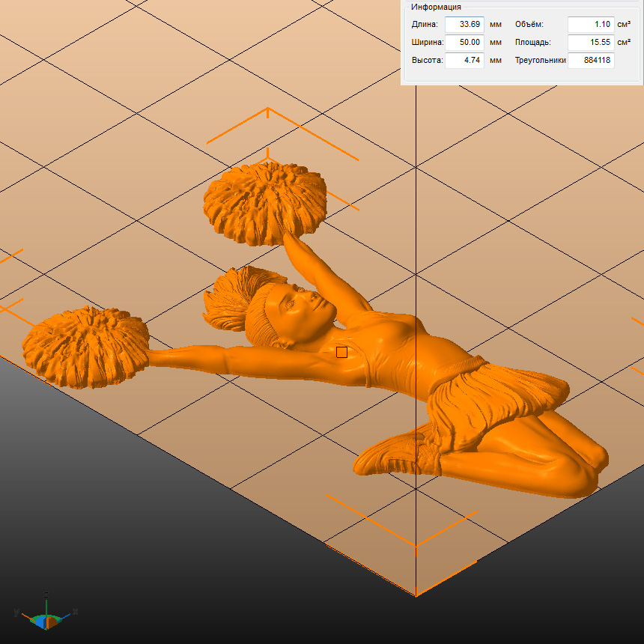Click the Треугольники triangle count field
The image size is (644, 644).
coord(590,61)
